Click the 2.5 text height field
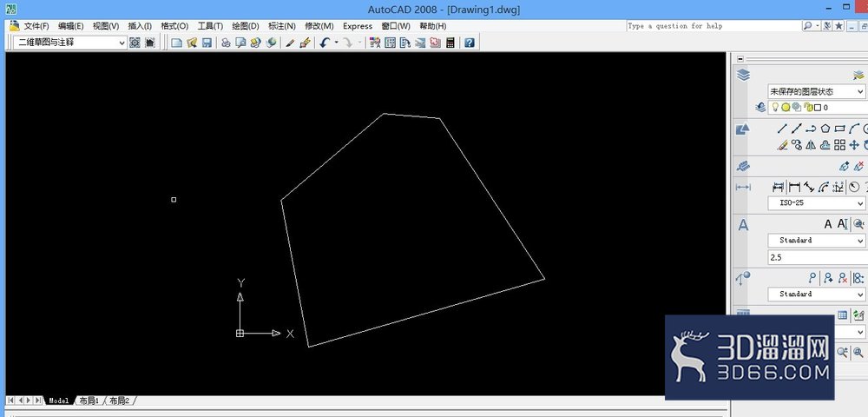Viewport: 868px width, 417px height. coord(817,257)
